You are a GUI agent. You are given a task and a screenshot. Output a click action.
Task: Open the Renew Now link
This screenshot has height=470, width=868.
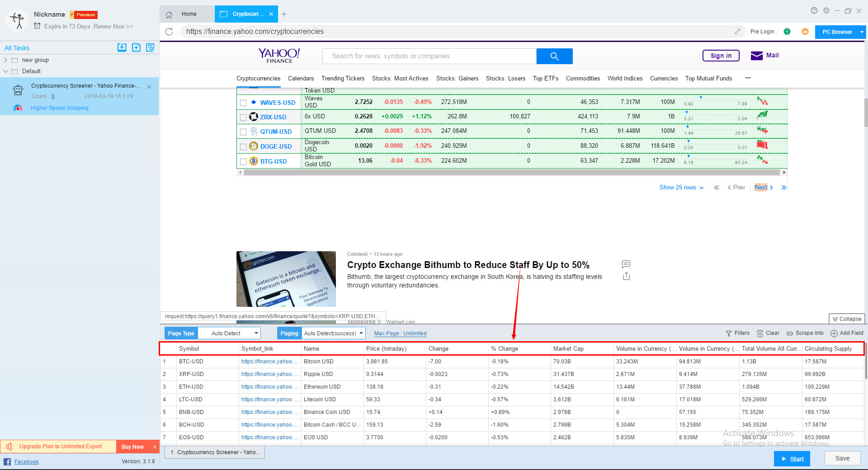pyautogui.click(x=113, y=27)
